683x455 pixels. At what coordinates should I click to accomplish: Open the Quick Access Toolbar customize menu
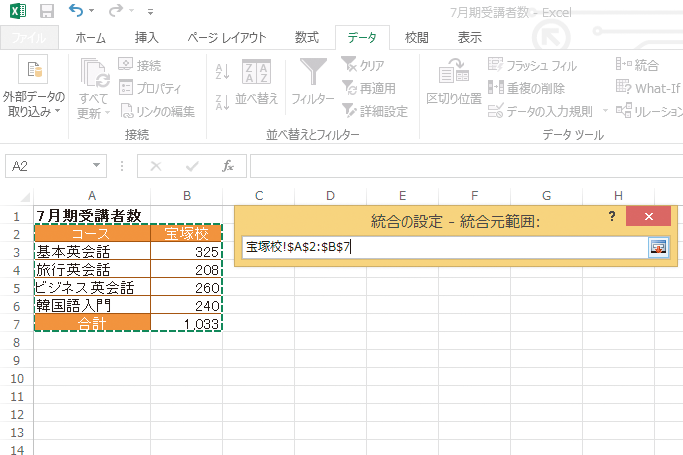150,12
